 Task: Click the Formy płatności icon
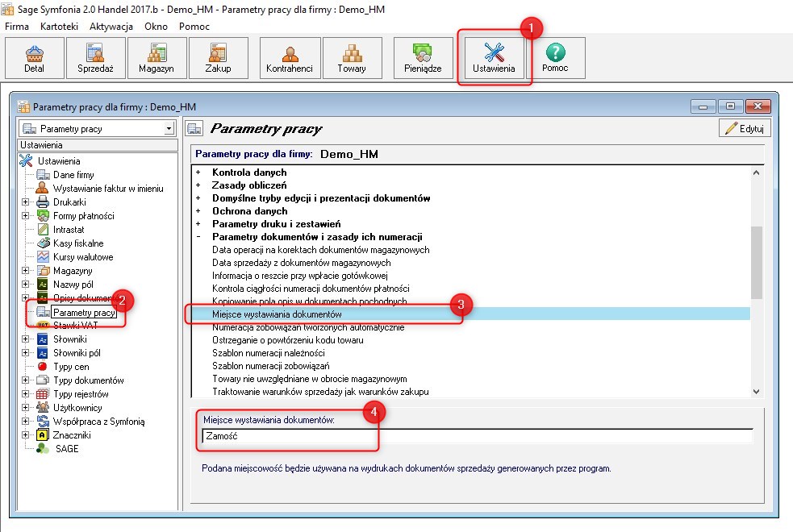(x=43, y=216)
